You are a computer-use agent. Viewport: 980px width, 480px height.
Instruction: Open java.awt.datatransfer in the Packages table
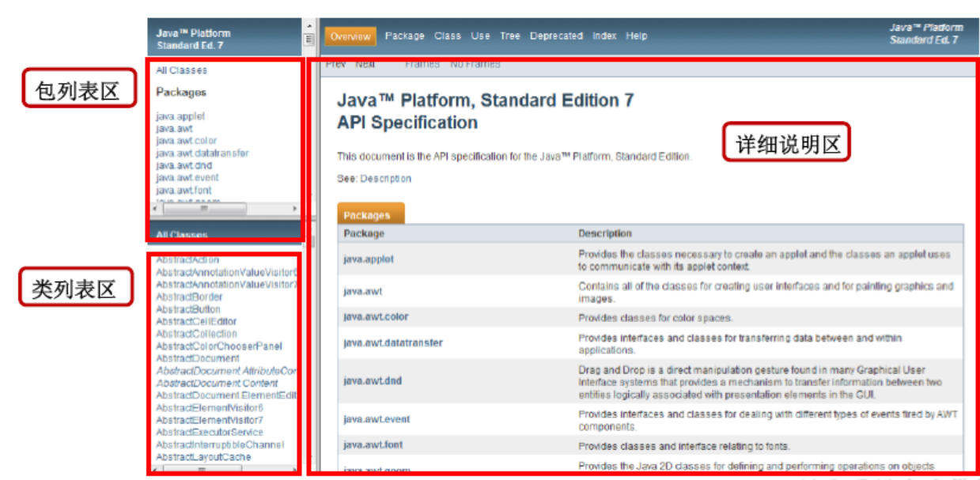tap(393, 343)
